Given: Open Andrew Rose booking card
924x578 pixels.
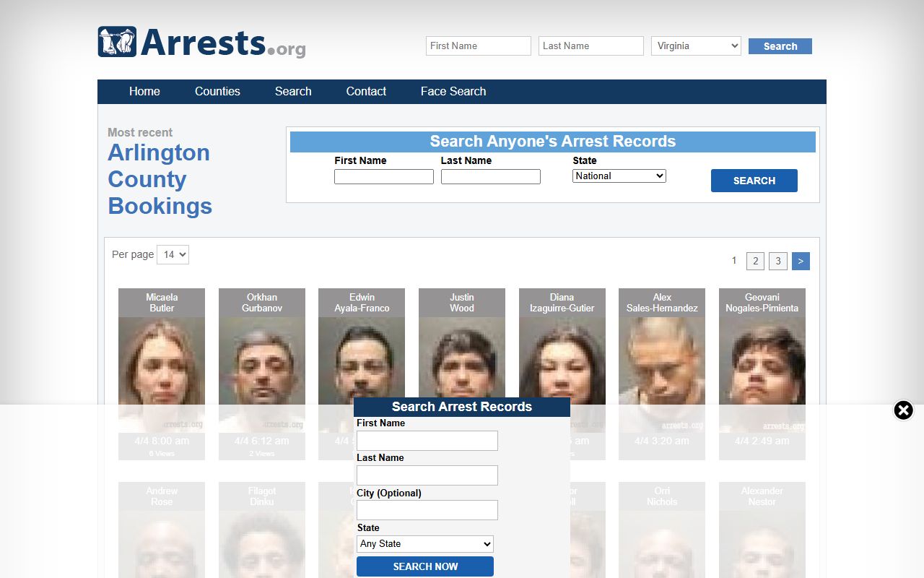Looking at the screenshot, I should pos(162,530).
